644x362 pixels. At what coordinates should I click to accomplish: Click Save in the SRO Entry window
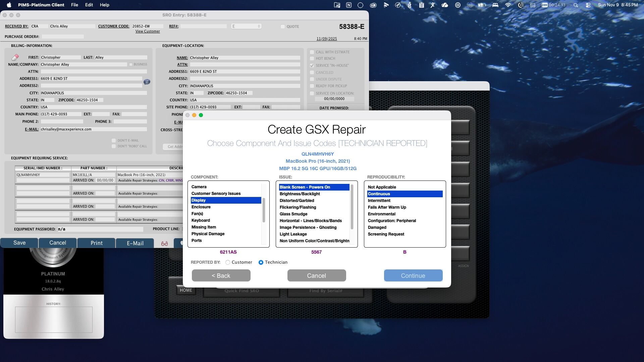19,243
